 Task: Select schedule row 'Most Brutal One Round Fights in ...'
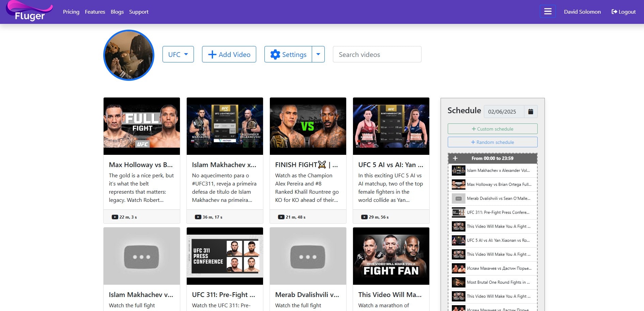coord(493,282)
